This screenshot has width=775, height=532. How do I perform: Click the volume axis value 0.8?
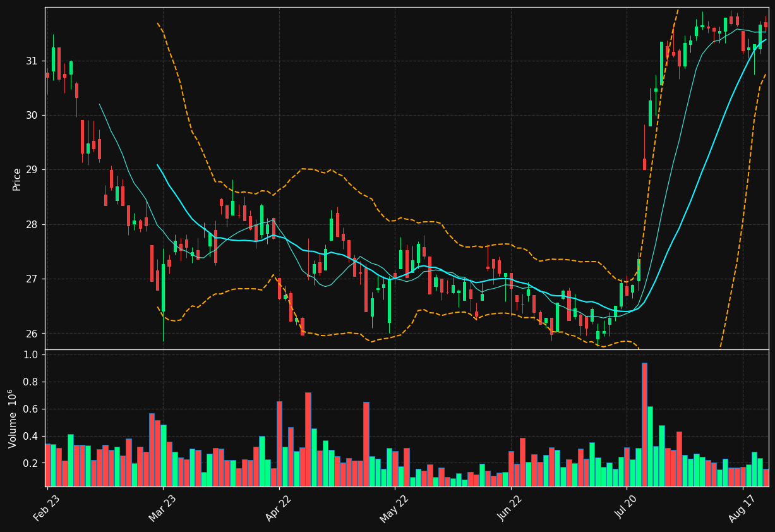point(30,382)
